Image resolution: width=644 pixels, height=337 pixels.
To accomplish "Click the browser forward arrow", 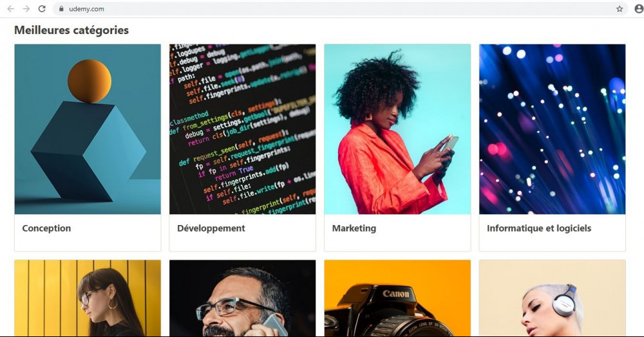I will click(x=26, y=8).
